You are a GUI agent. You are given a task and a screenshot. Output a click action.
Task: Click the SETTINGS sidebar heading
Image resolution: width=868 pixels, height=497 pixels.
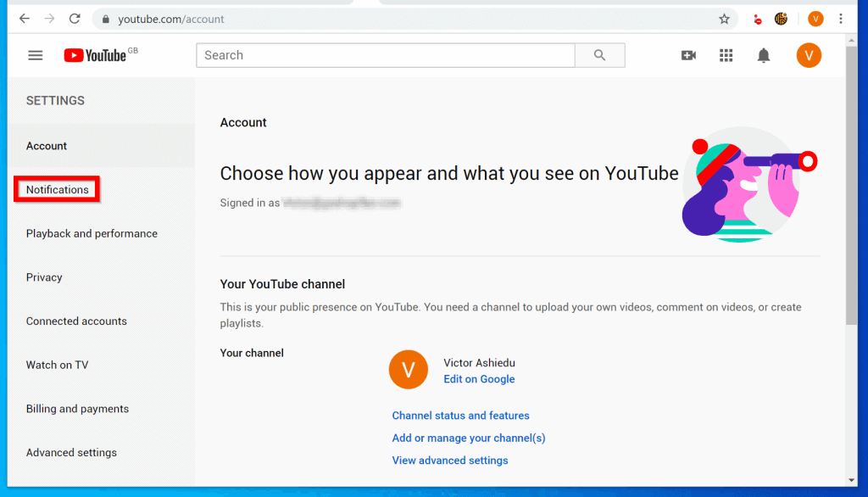tap(55, 100)
